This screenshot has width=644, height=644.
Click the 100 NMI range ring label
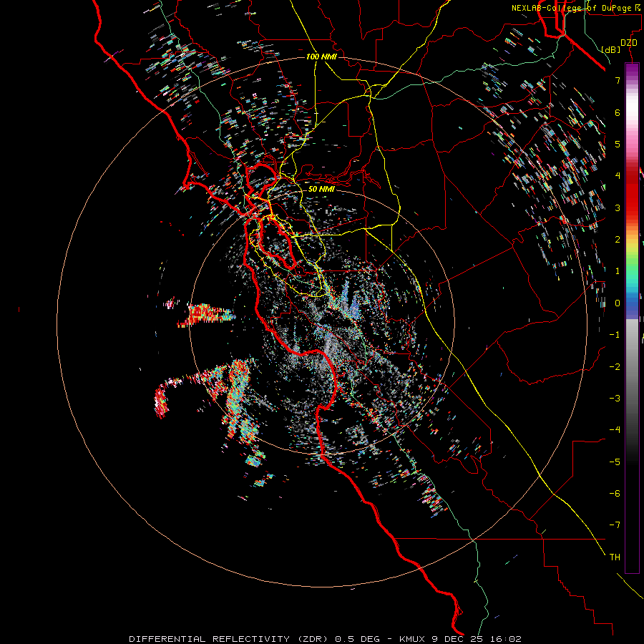pyautogui.click(x=321, y=57)
